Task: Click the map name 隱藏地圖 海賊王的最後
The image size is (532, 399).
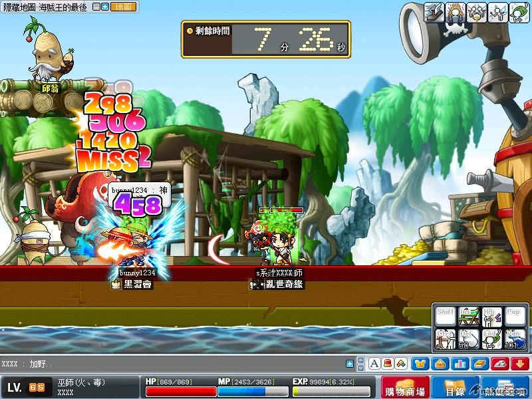Action: pyautogui.click(x=45, y=7)
